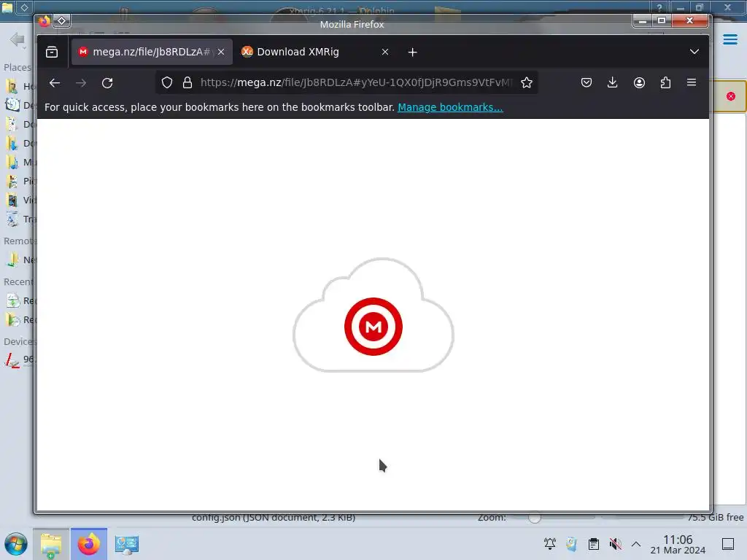This screenshot has height=560, width=747.
Task: Open a new tab with plus
Action: tap(413, 52)
